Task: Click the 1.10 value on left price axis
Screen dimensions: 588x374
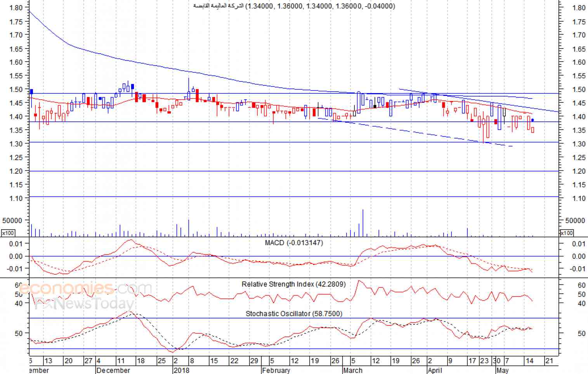Action: 16,198
